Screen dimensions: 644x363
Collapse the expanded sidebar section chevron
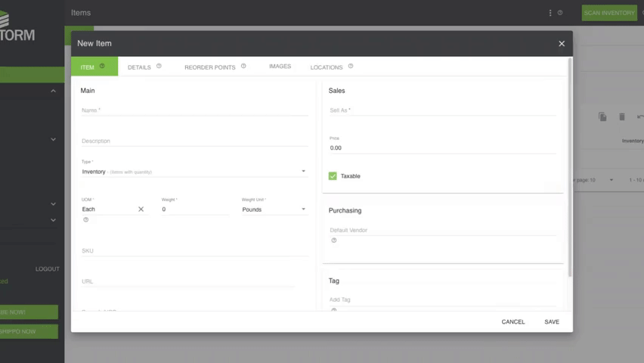pos(54,91)
